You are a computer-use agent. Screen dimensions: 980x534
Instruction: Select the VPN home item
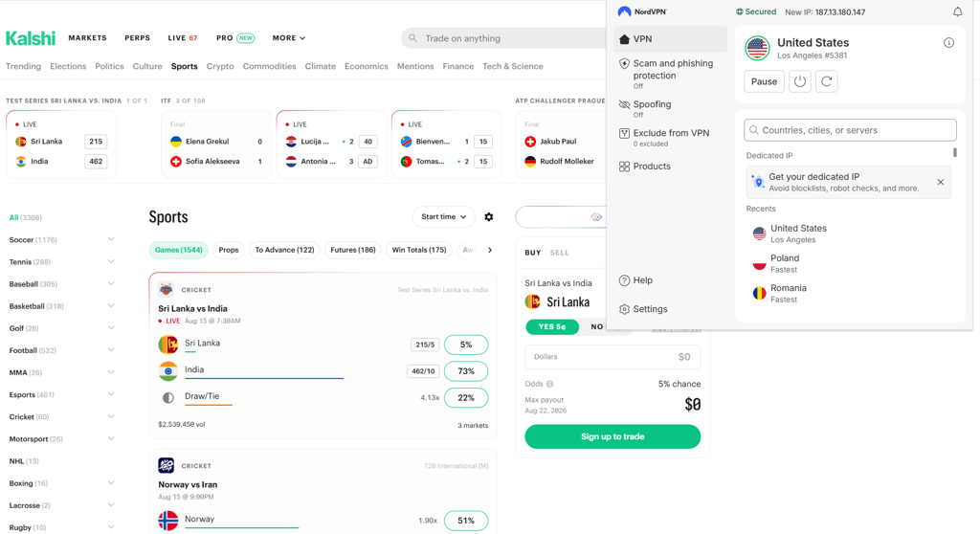(x=669, y=39)
